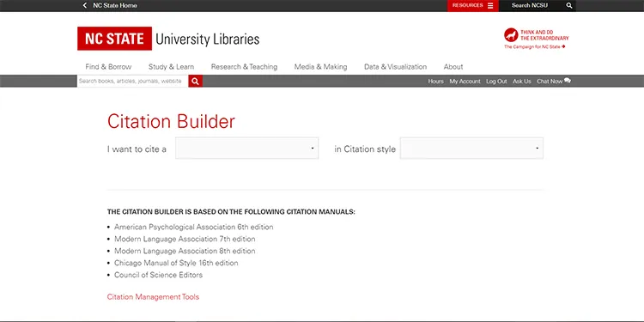Click the Chat Now link
Viewport: 644px width, 322px height.
[550, 82]
